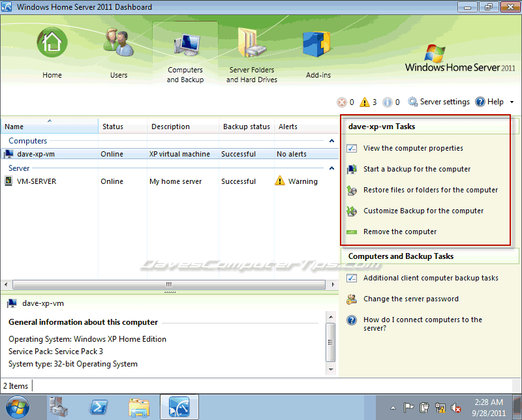
Task: Click horizontal scrollbar right arrow
Action: coord(333,284)
